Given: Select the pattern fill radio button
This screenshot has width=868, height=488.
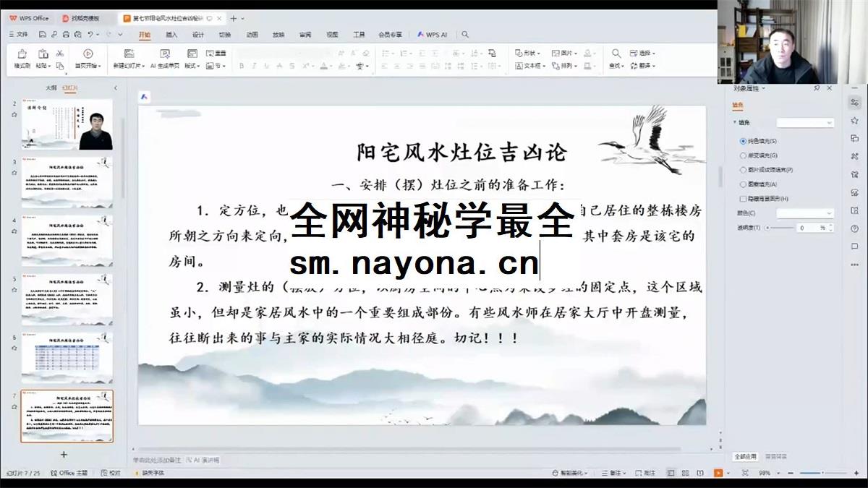Looking at the screenshot, I should 743,184.
